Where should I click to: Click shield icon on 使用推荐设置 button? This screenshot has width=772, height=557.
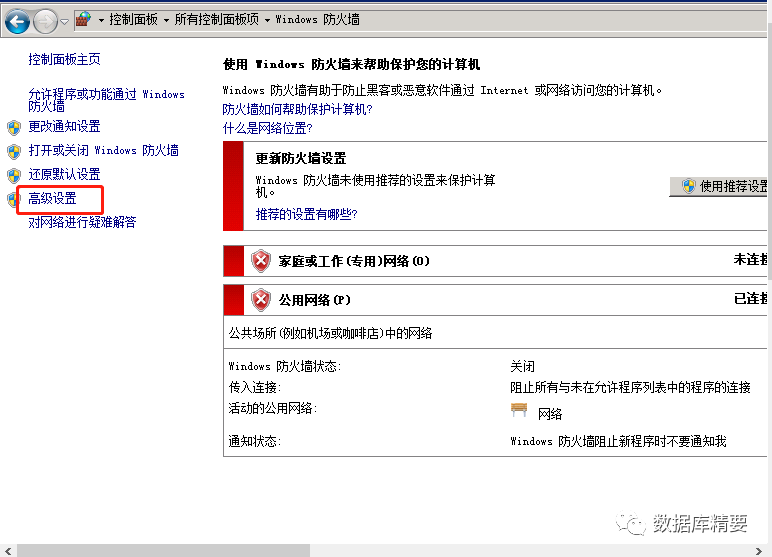pyautogui.click(x=688, y=186)
